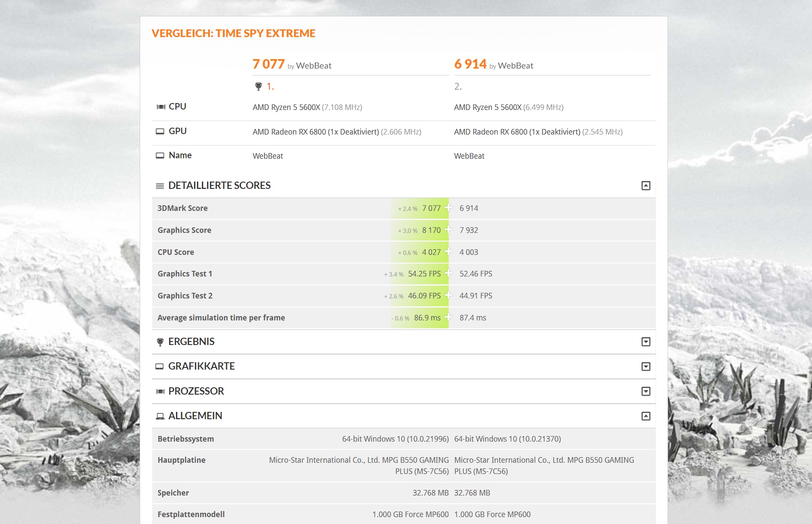This screenshot has width=812, height=524.
Task: Click the trophy icon beside Ergebnis
Action: pos(160,342)
